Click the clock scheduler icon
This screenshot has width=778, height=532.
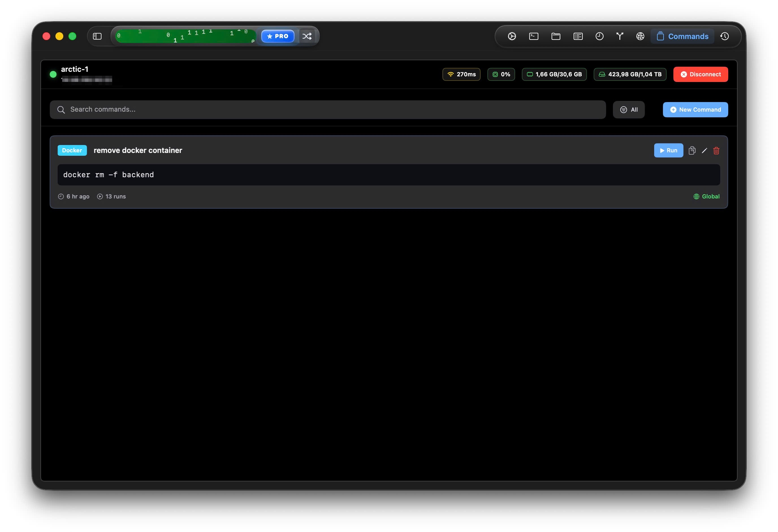[599, 36]
